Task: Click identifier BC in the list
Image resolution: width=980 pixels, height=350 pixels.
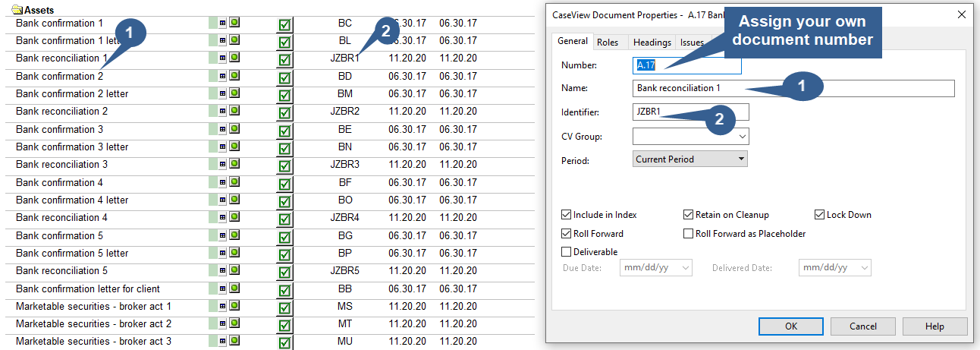Action: [345, 24]
